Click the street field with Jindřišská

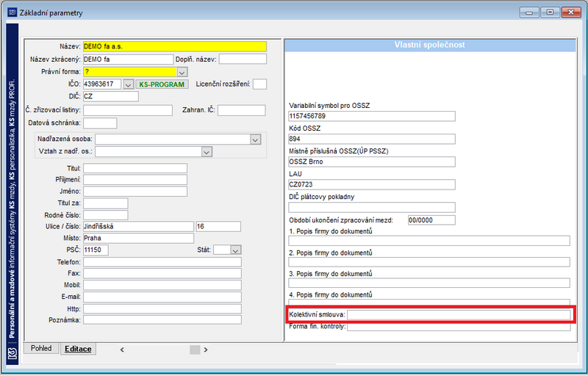[x=138, y=227]
